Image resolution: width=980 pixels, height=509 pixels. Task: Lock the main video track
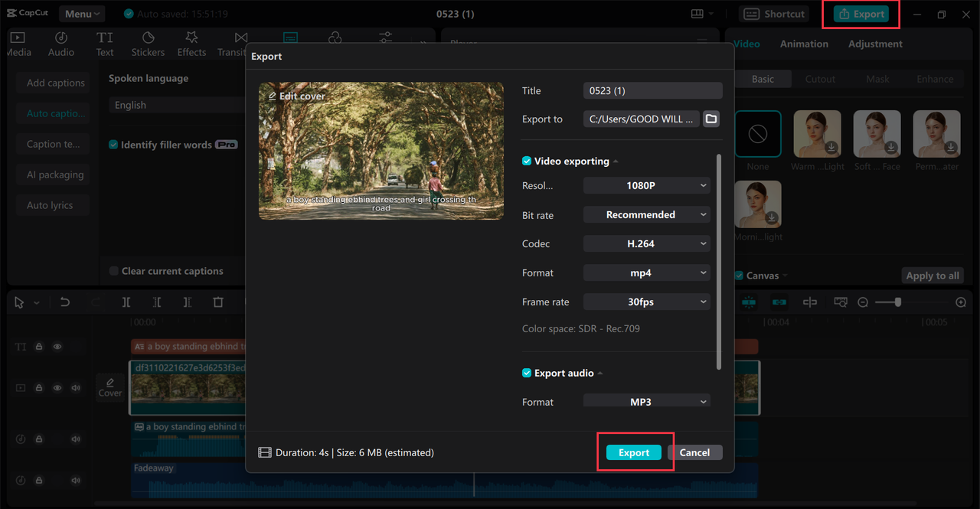coord(38,388)
